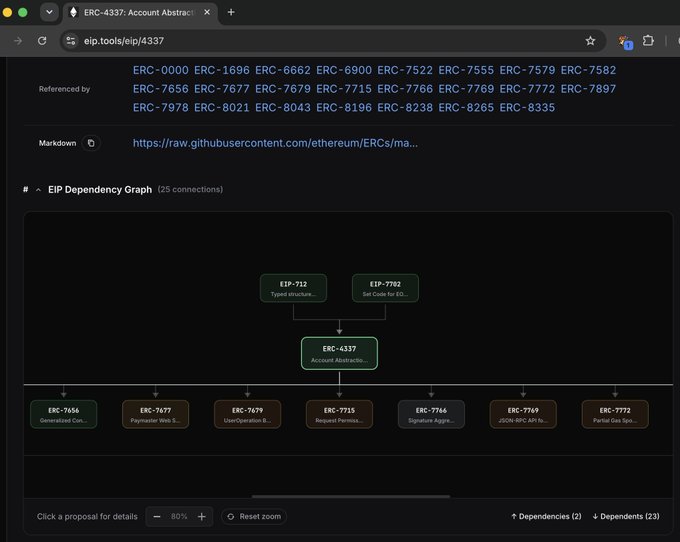This screenshot has width=680, height=542.
Task: Open the ERC-6662 reference link
Action: (283, 70)
